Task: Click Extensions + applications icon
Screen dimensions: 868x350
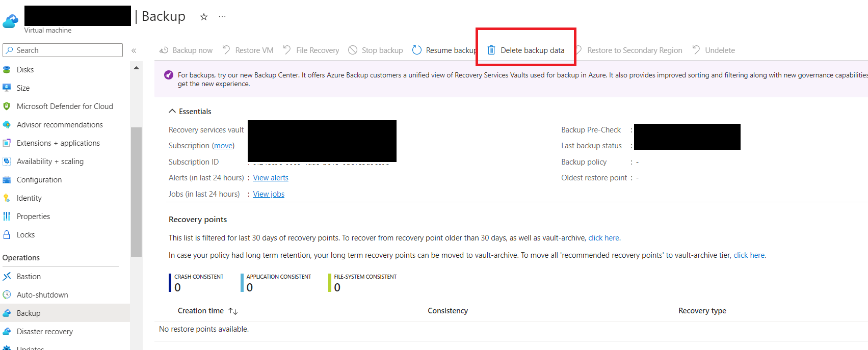Action: (7, 143)
